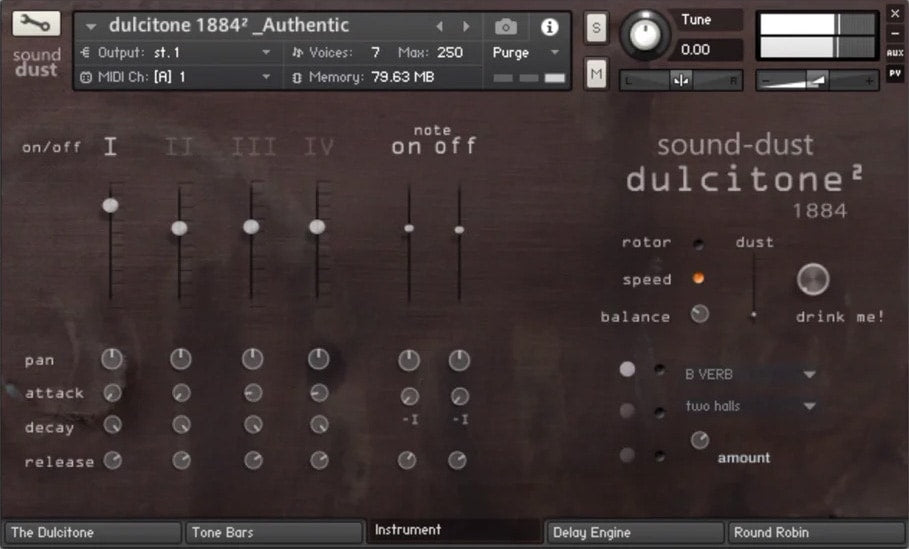Click the Tune knob
The image size is (909, 549).
(x=646, y=36)
